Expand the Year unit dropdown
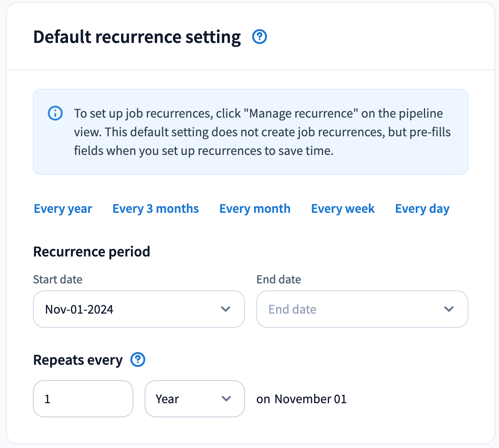The image size is (499, 448). tap(187, 399)
